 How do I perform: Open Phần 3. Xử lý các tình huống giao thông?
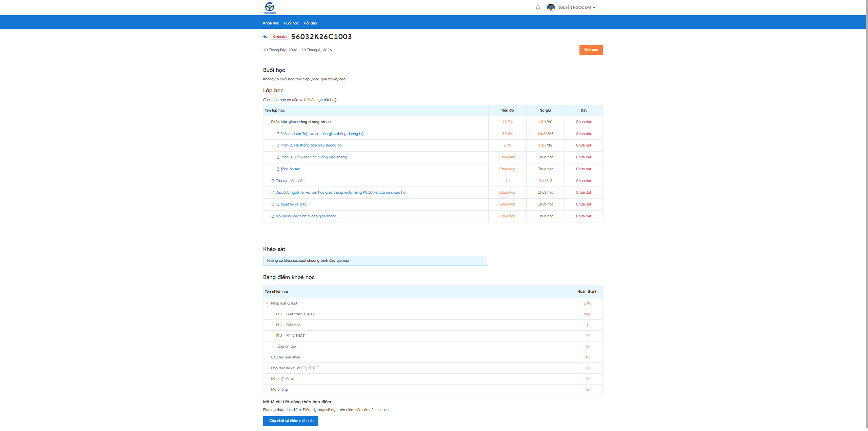pyautogui.click(x=313, y=157)
